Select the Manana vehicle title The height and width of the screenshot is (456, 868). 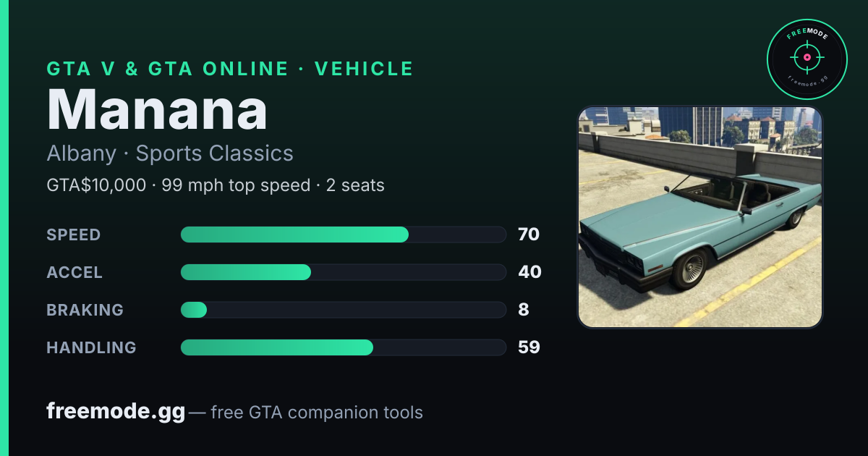(157, 110)
